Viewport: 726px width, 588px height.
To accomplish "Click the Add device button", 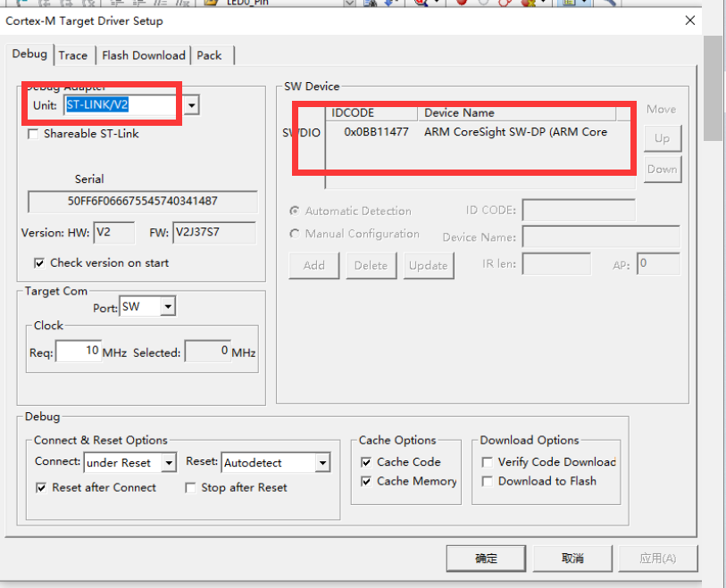I will pyautogui.click(x=314, y=266).
